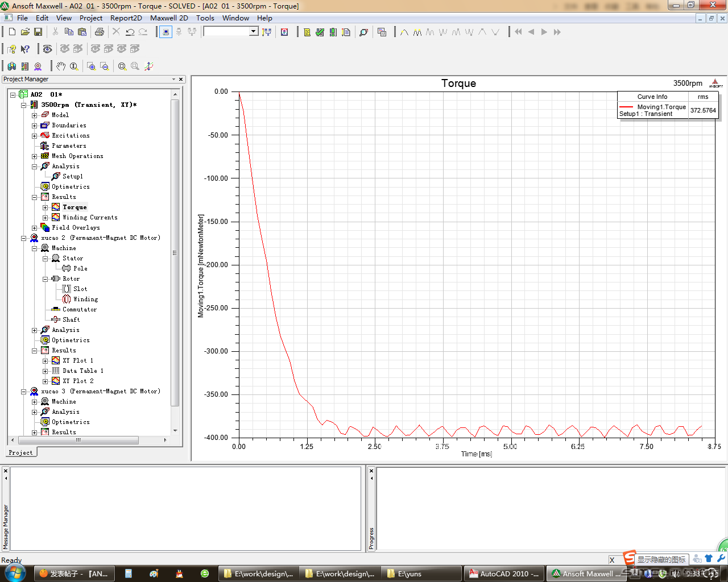The height and width of the screenshot is (582, 728).
Task: Expand the Boundaries tree node
Action: point(34,126)
